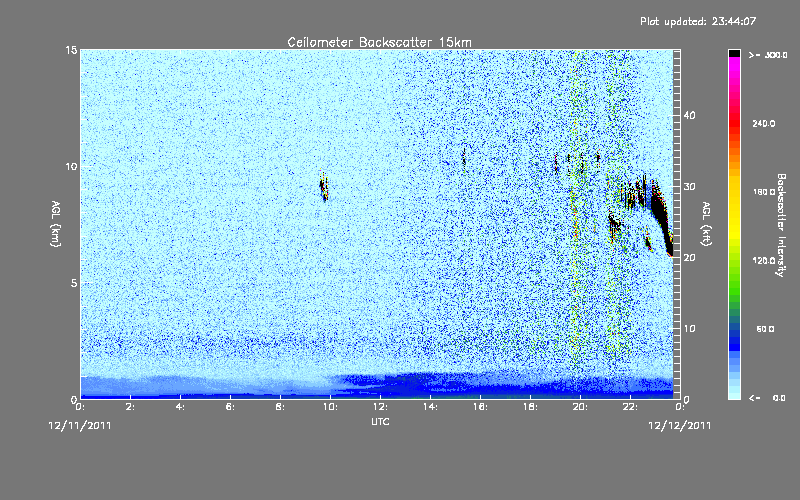Image resolution: width=800 pixels, height=500 pixels.
Task: Click the thick black descending cloud after 22 UTC
Action: coord(662,217)
